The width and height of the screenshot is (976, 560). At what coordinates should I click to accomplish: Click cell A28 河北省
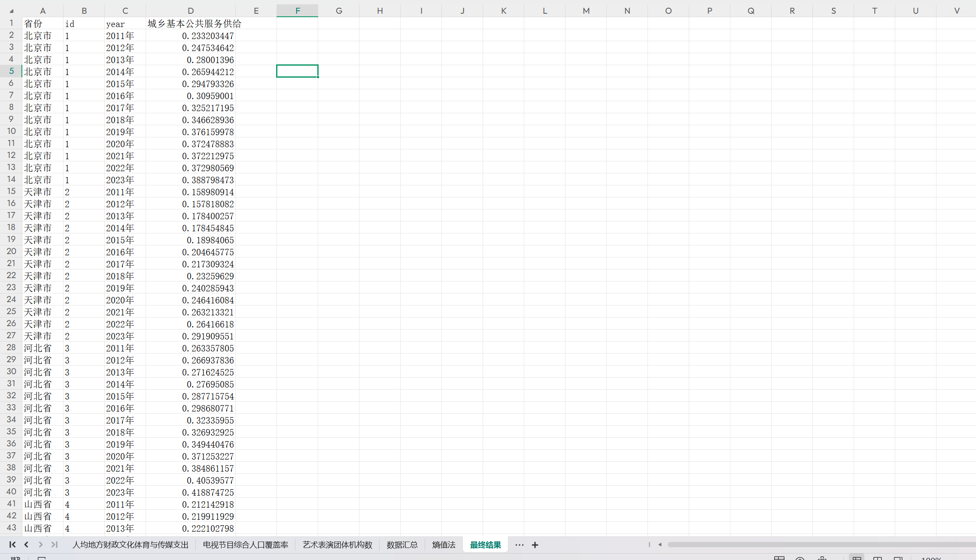tap(38, 348)
